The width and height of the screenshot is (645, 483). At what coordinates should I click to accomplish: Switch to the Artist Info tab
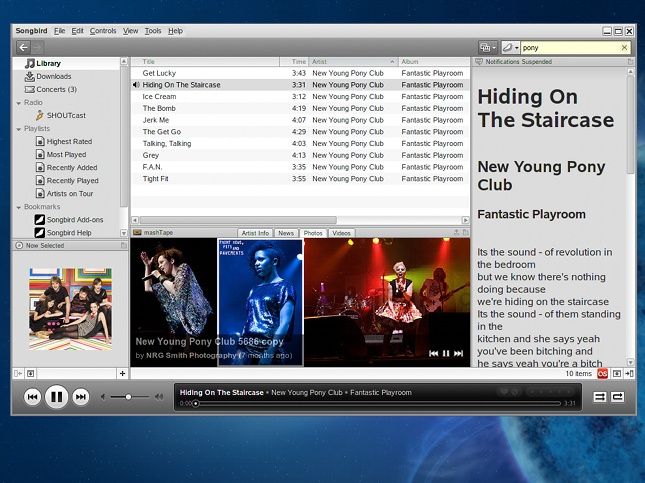tap(255, 233)
